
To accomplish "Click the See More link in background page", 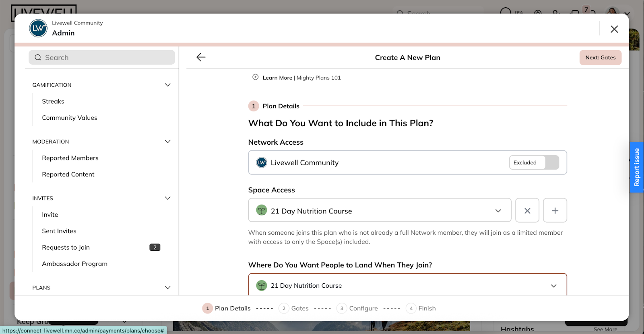I will click(x=605, y=329).
